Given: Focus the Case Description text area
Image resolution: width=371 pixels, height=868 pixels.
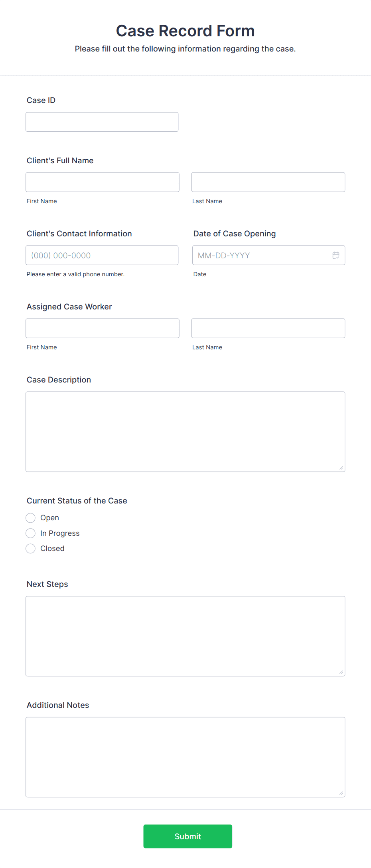Looking at the screenshot, I should click(185, 431).
